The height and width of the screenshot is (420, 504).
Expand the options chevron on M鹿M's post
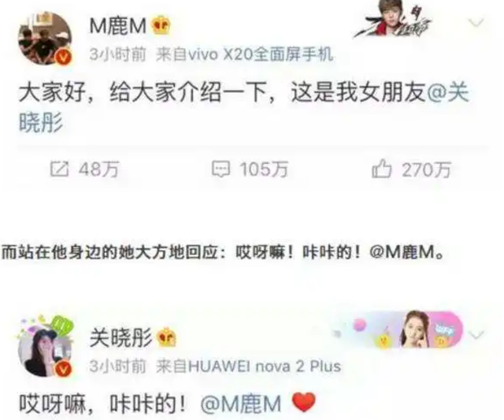(476, 23)
